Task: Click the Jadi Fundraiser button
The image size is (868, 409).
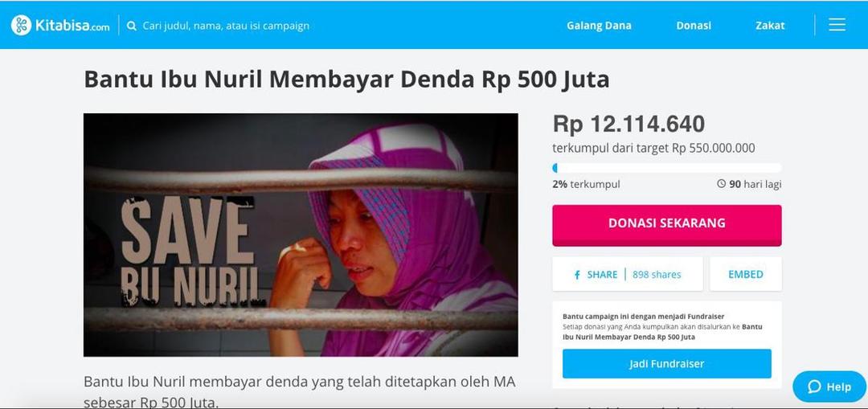Action: point(666,364)
